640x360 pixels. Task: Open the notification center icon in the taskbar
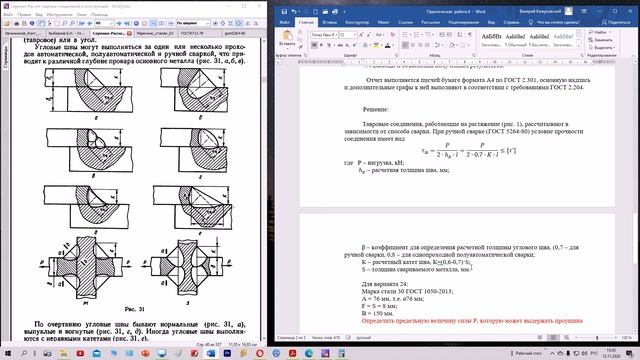[x=630, y=353]
